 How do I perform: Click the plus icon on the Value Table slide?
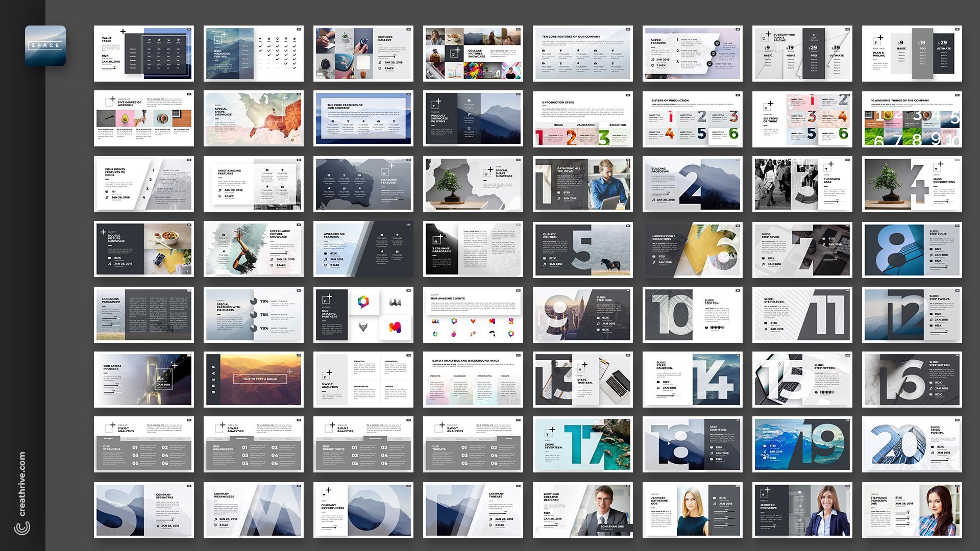(123, 32)
